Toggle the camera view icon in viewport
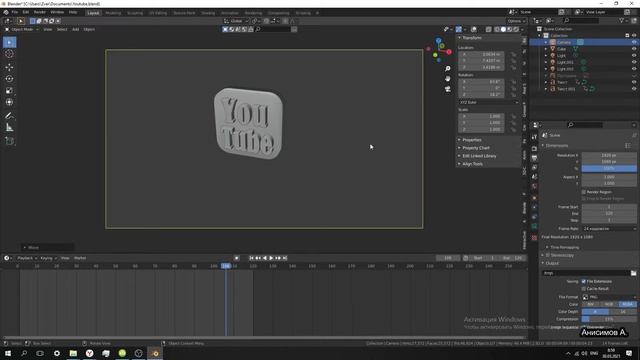The width and height of the screenshot is (640, 360). click(x=448, y=89)
